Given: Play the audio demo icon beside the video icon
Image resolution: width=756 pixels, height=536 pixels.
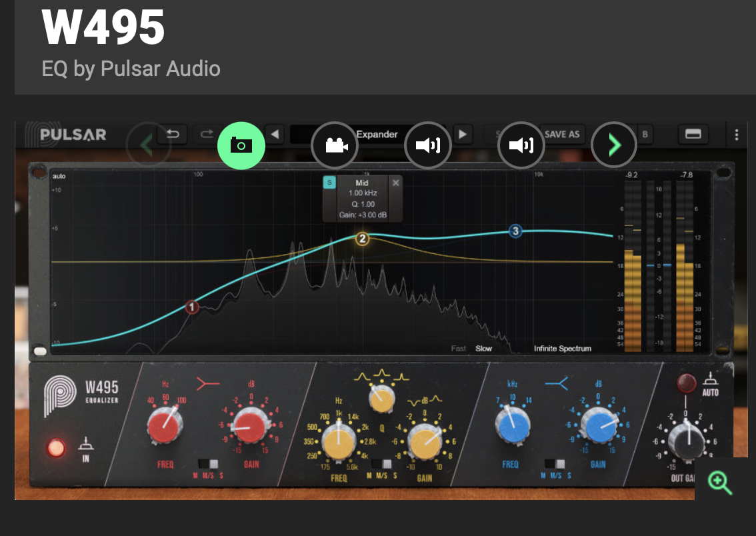Looking at the screenshot, I should coord(427,145).
